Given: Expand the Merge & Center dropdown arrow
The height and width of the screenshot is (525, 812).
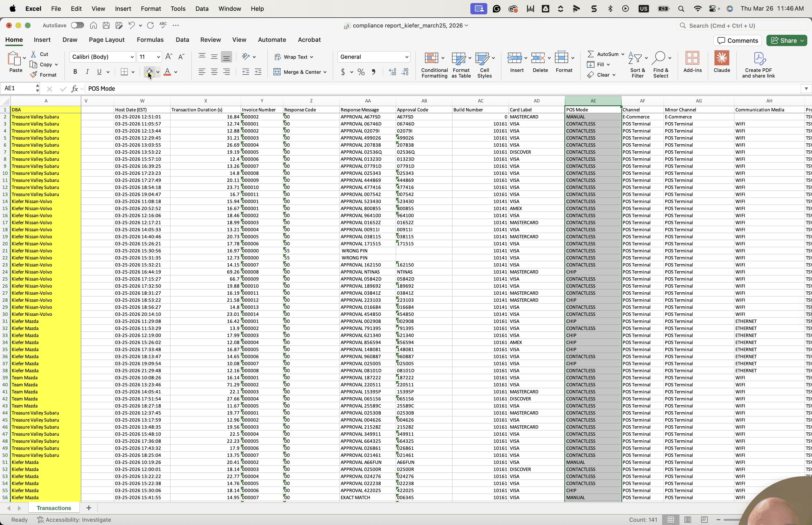Looking at the screenshot, I should (x=325, y=72).
